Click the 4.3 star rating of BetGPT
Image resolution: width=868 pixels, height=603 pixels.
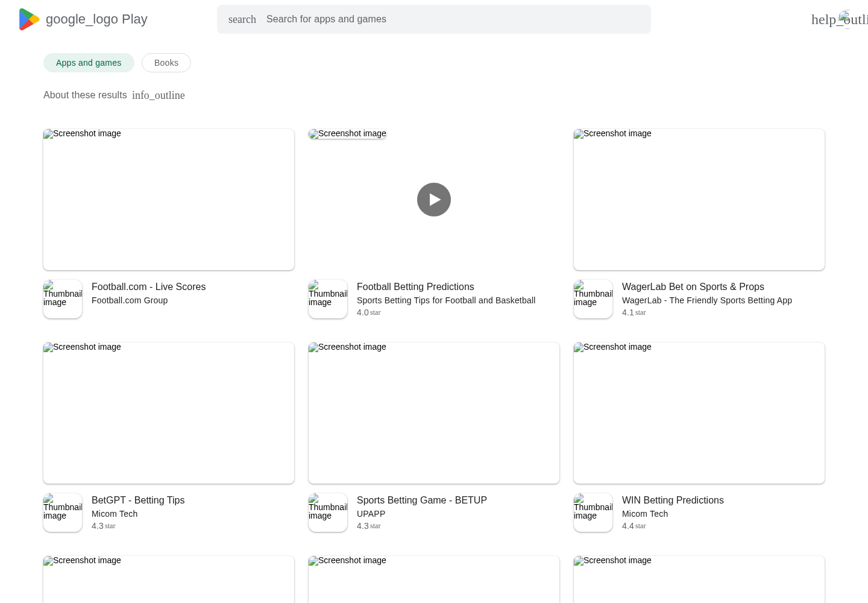click(x=104, y=526)
